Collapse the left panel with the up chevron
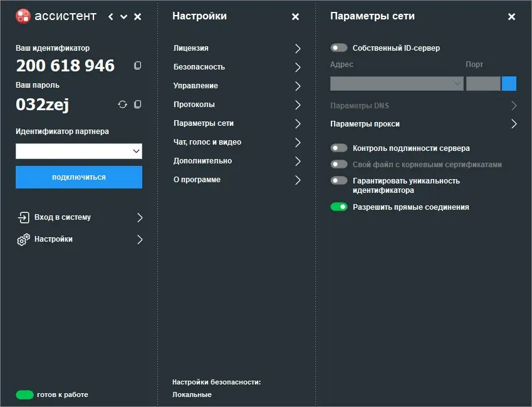This screenshot has width=532, height=407. pyautogui.click(x=123, y=17)
